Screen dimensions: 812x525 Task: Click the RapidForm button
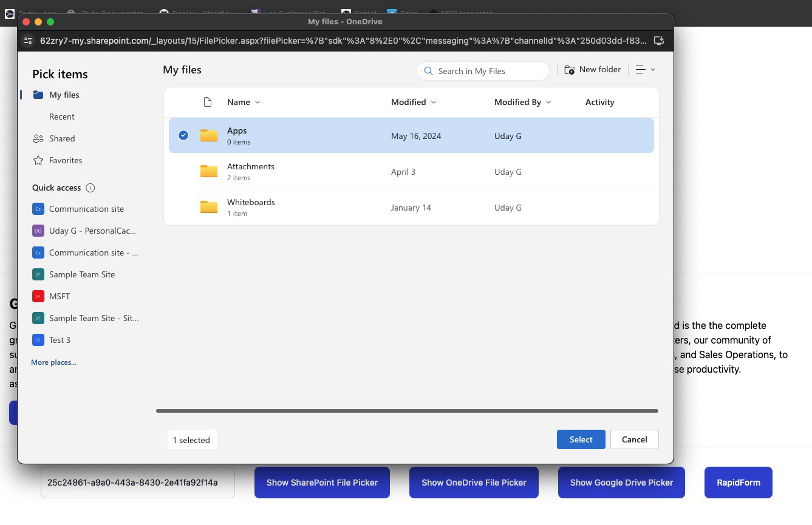pos(739,483)
